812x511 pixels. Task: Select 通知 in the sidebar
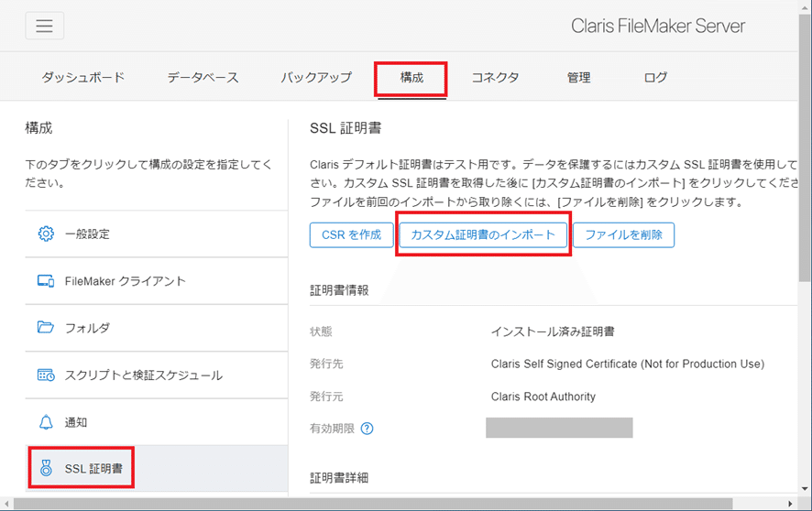point(157,422)
